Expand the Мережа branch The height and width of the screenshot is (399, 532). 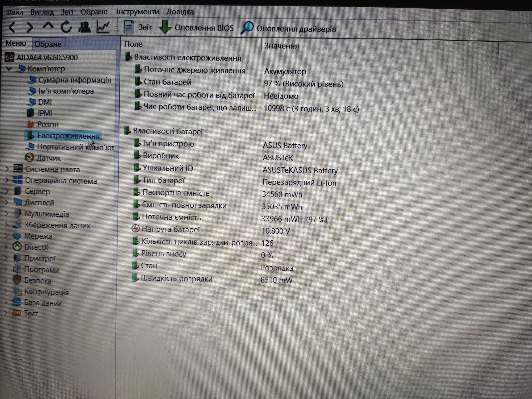click(x=6, y=236)
